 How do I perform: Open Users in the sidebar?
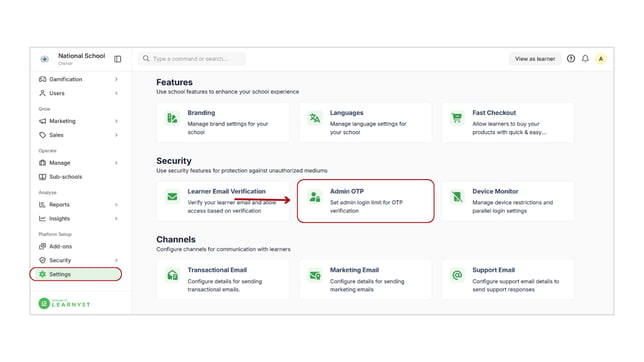point(57,93)
